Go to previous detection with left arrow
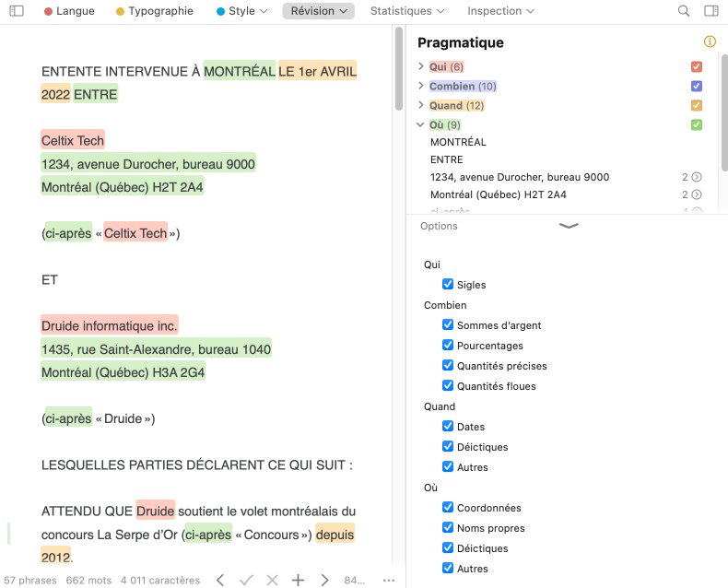 coord(220,580)
